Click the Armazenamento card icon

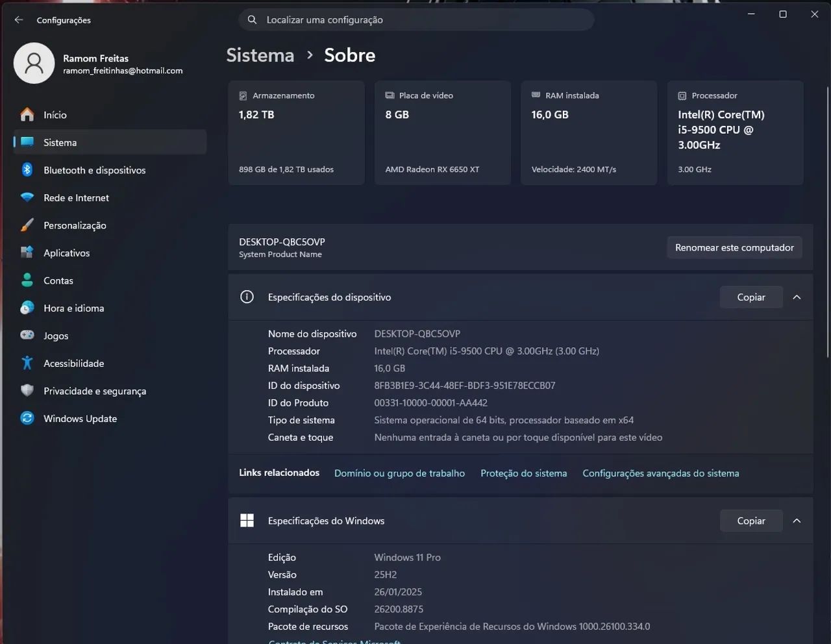243,95
